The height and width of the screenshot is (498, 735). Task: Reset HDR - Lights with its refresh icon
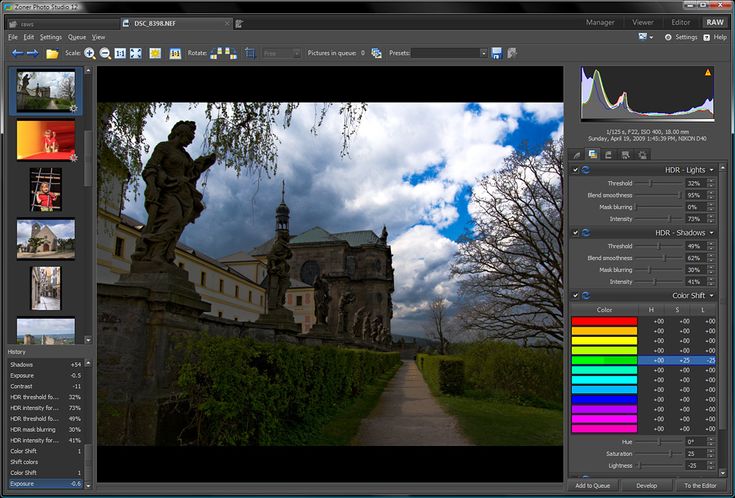586,170
